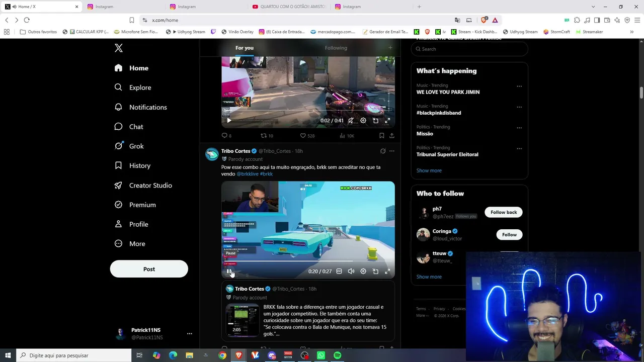View analytics showing 10K views
This screenshot has height=362, width=644.
tap(347, 136)
